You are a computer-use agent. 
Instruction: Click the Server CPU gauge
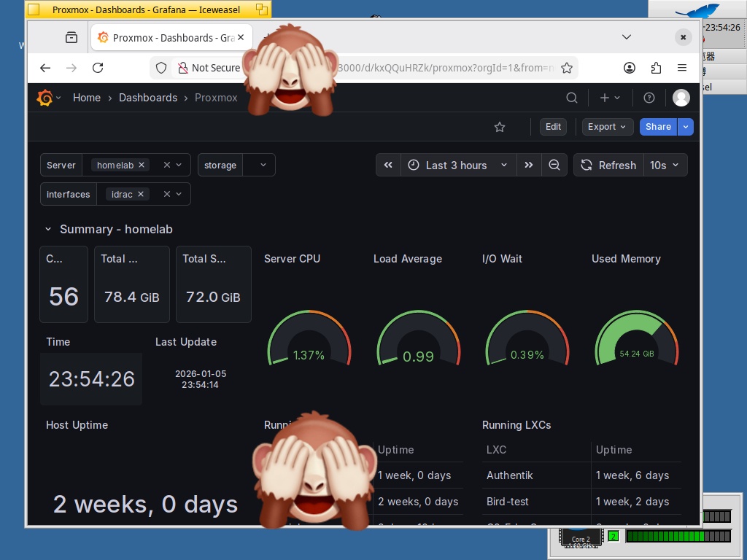pos(309,338)
